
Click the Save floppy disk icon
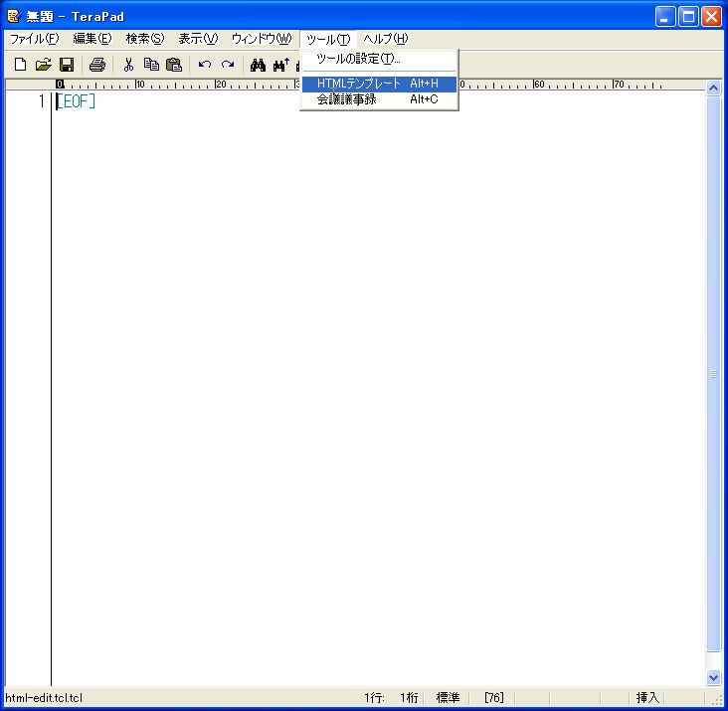67,64
